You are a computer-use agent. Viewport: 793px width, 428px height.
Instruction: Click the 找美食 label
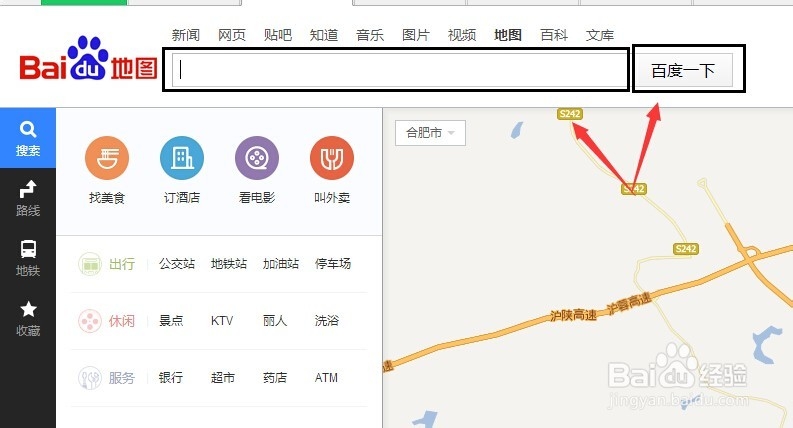[x=107, y=197]
